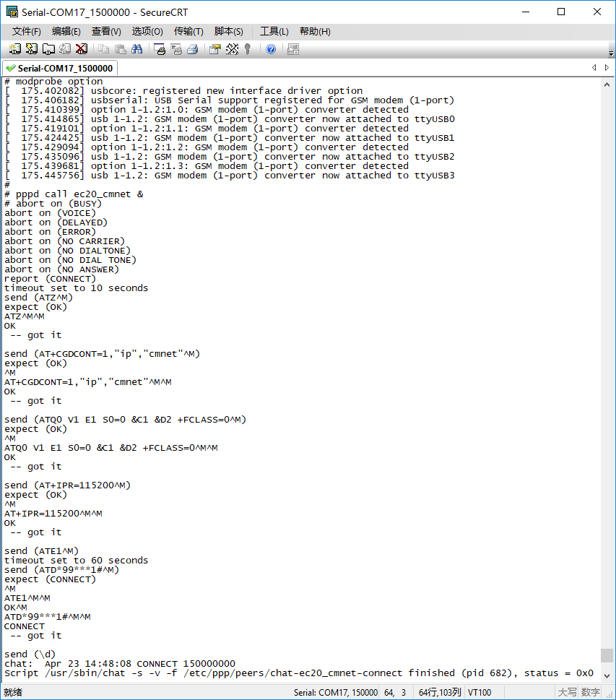
Task: Open Session Options toolbar icon
Action: point(214,49)
